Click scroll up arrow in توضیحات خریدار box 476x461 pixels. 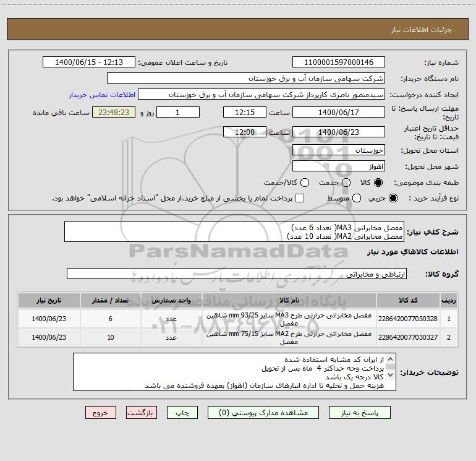click(391, 358)
